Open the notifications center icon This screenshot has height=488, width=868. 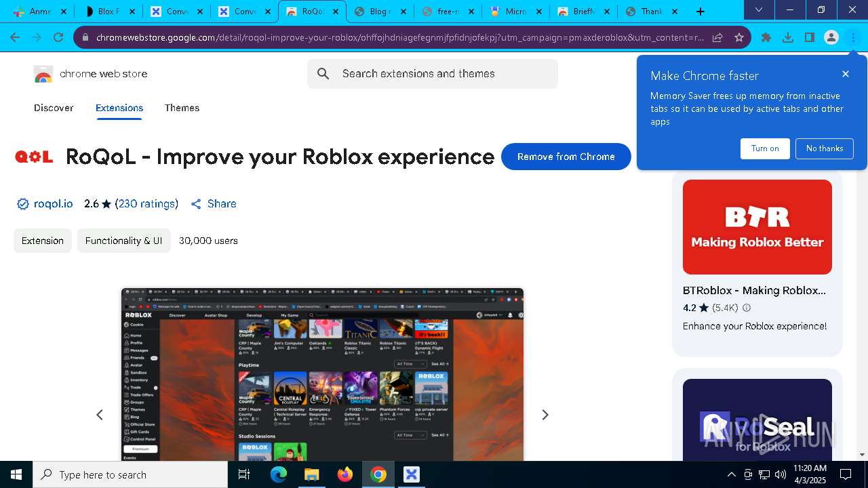pyautogui.click(x=846, y=474)
